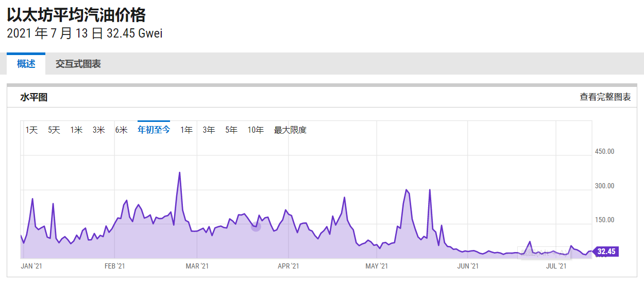This screenshot has height=286, width=644.
Task: Select the 1天 time range
Action: click(x=32, y=130)
